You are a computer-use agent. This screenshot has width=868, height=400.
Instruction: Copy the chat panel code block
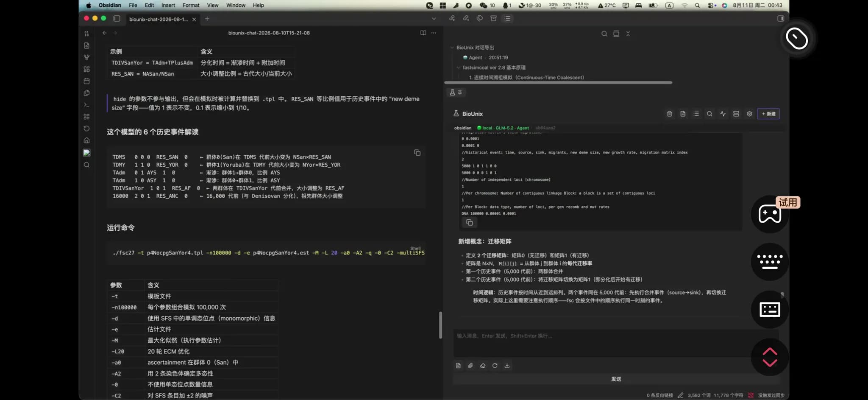[x=469, y=223]
